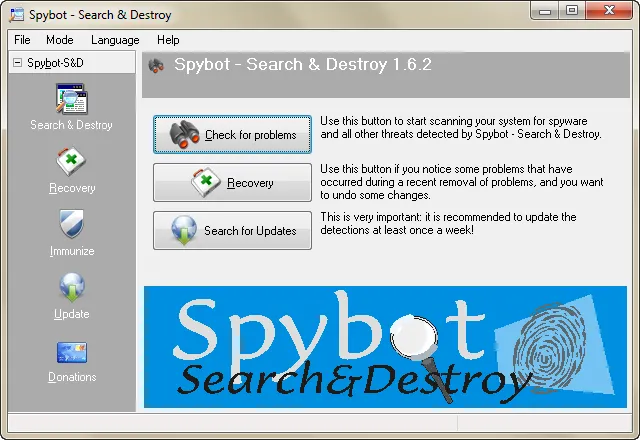Click the Search for Updates button

pos(232,230)
